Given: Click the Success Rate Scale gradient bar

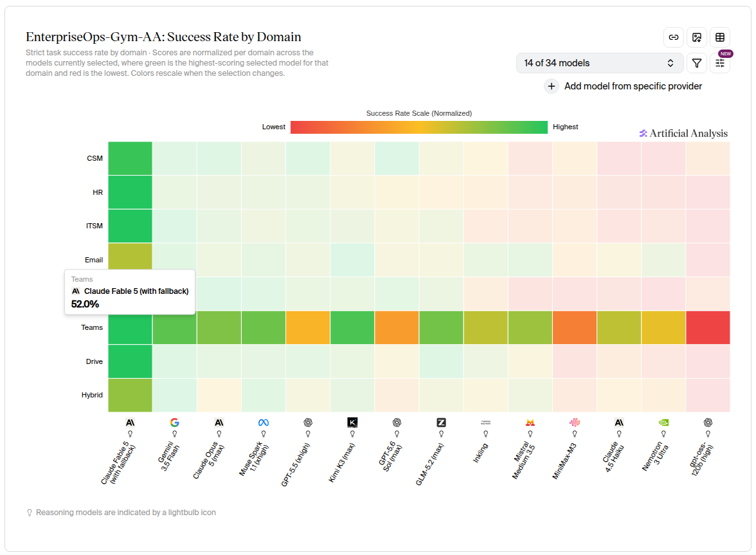Looking at the screenshot, I should click(x=419, y=127).
